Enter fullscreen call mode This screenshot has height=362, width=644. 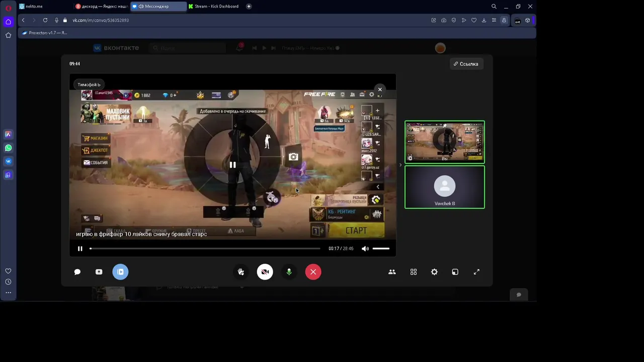476,272
